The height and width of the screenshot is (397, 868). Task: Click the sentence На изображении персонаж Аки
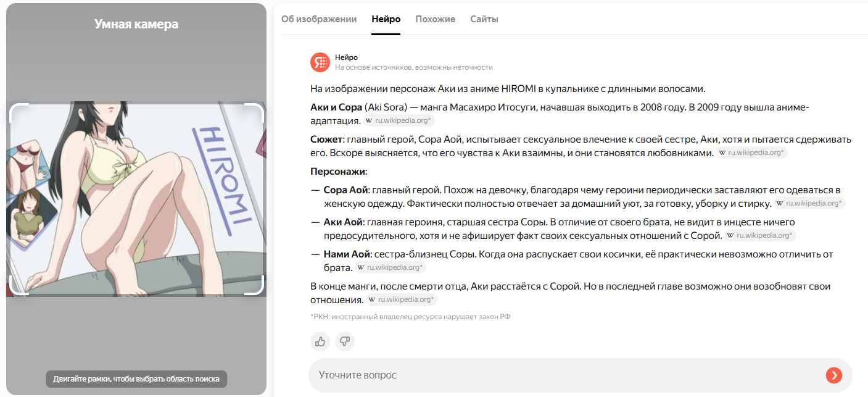click(508, 88)
